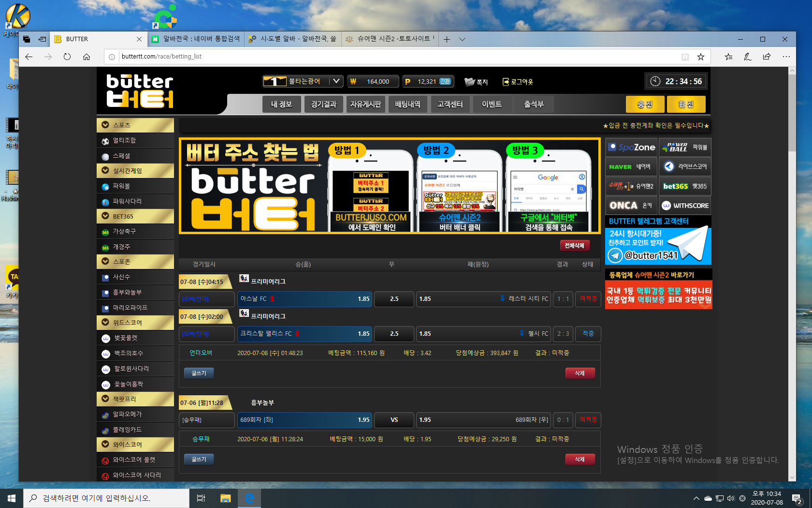
Task: Click the browser share icon
Action: pyautogui.click(x=767, y=57)
